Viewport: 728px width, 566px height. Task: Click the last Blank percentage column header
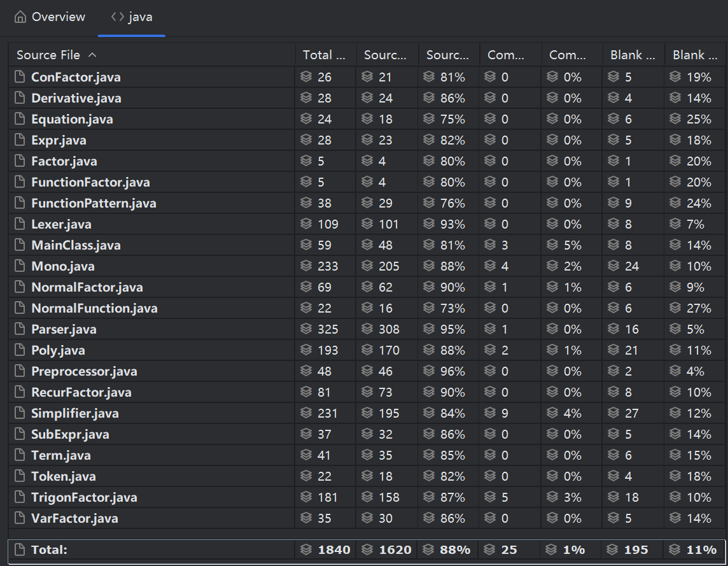click(x=693, y=55)
